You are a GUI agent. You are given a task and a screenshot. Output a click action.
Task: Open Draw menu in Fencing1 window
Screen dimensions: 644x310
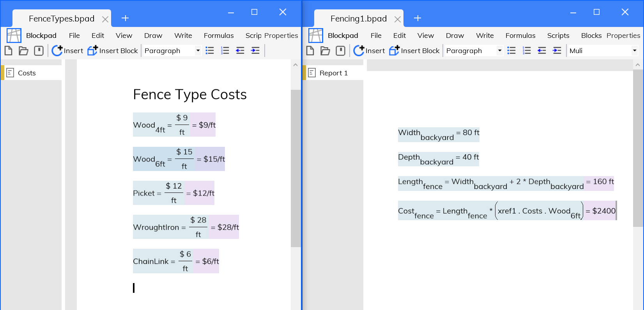tap(455, 36)
